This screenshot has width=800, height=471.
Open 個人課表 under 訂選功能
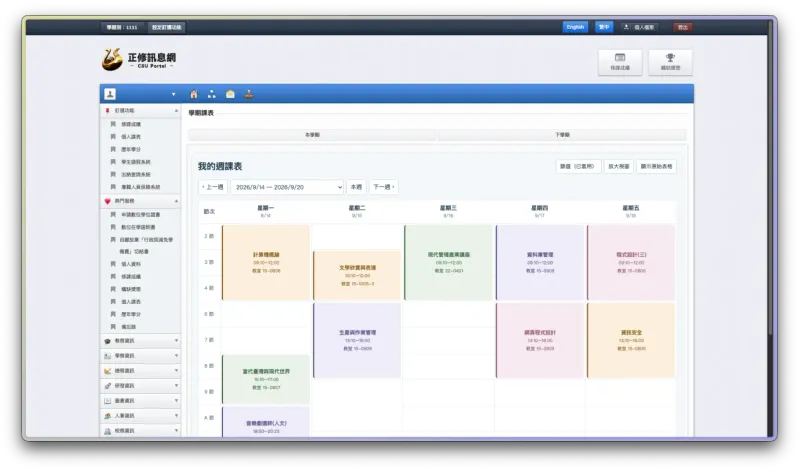131,137
